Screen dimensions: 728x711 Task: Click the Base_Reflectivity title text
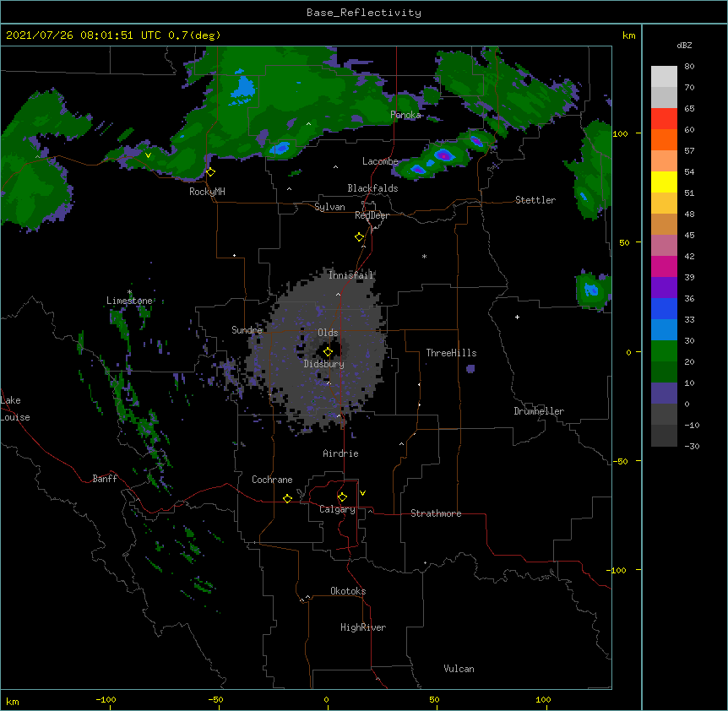pos(364,13)
